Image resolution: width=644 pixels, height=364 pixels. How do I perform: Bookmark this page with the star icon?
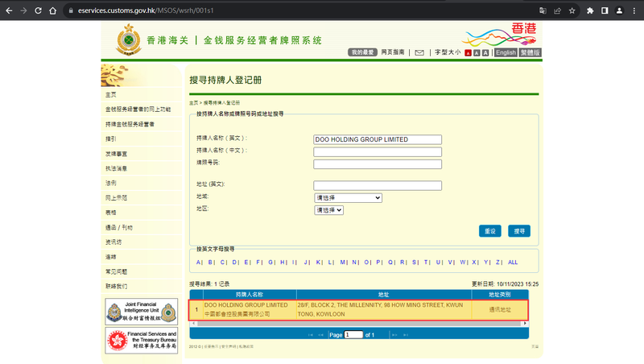tap(572, 10)
